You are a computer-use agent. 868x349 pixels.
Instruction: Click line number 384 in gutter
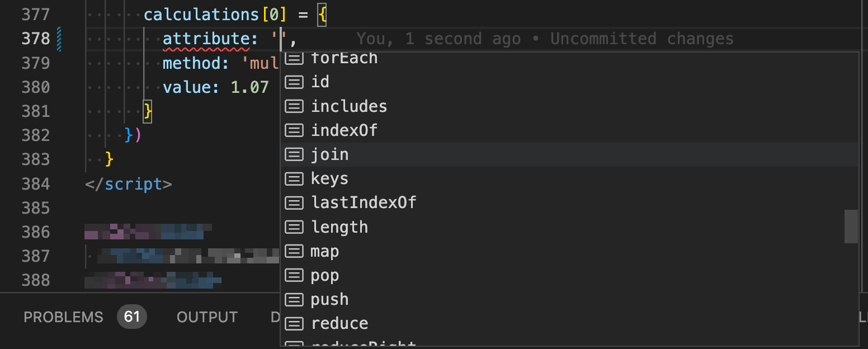tap(36, 184)
